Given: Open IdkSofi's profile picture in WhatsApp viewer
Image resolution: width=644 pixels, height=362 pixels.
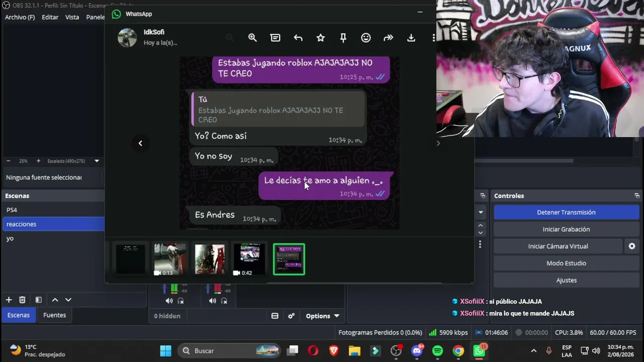Looking at the screenshot, I should (x=127, y=38).
